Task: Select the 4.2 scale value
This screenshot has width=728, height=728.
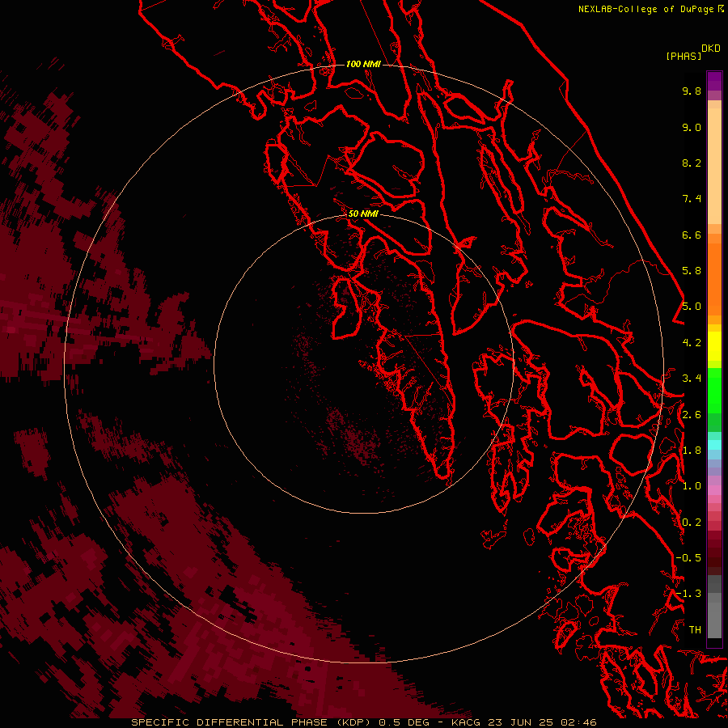Action: pos(692,343)
